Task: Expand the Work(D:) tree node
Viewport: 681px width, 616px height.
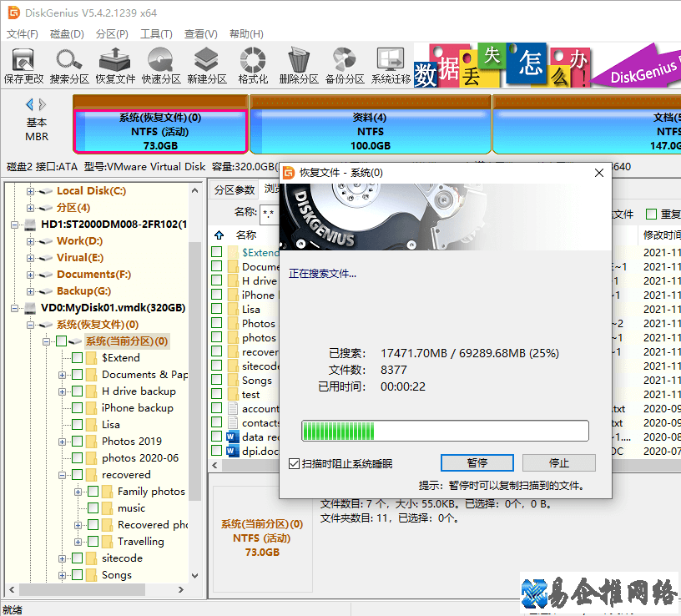Action: pyautogui.click(x=30, y=241)
